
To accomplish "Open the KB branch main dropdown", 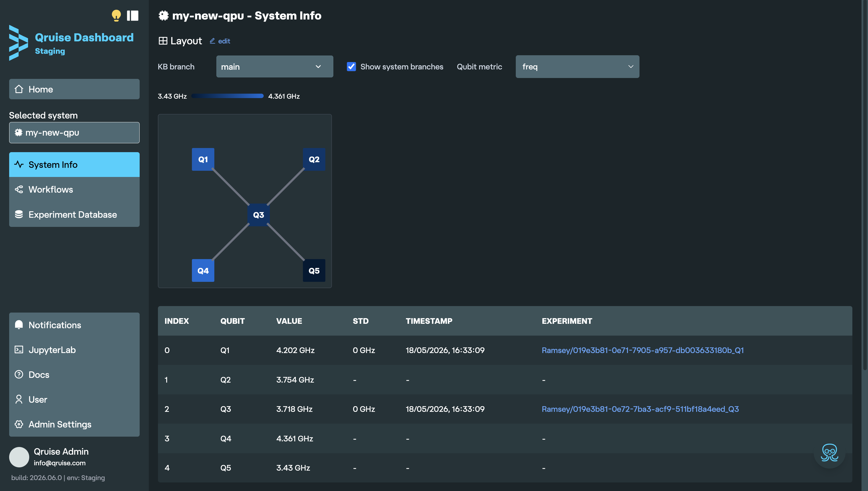I will 275,66.
